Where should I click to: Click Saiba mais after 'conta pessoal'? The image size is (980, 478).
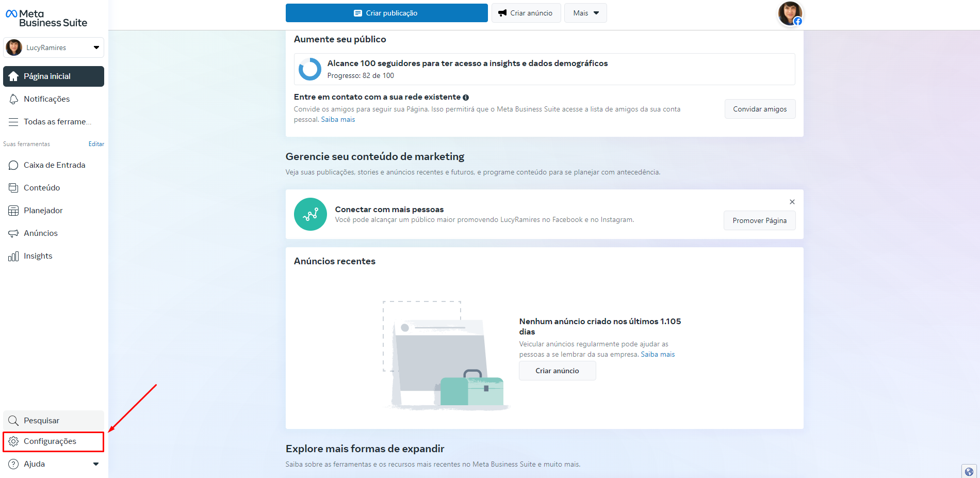coord(338,120)
